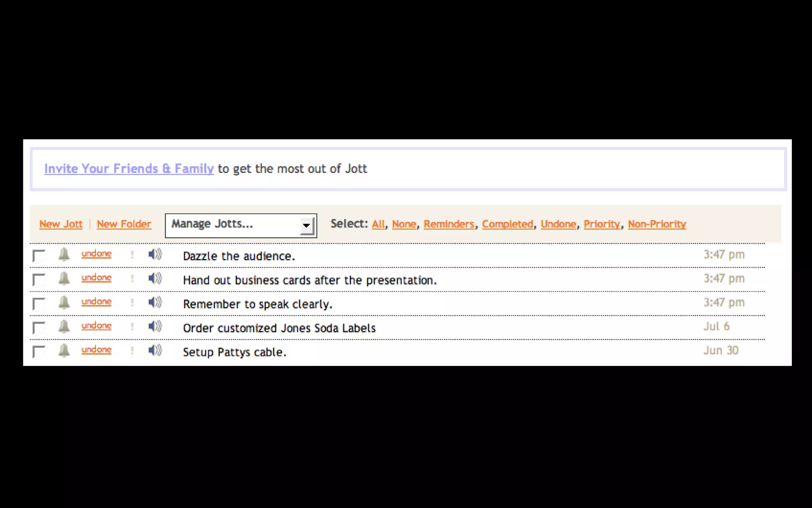Mark priority exclamation on "Dazzle the audience"

pyautogui.click(x=132, y=254)
